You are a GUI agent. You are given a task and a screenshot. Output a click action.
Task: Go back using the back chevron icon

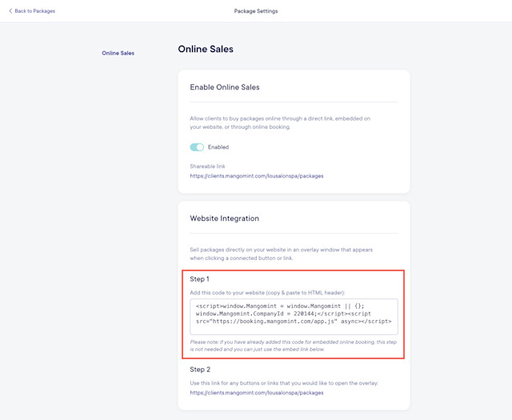(x=10, y=10)
